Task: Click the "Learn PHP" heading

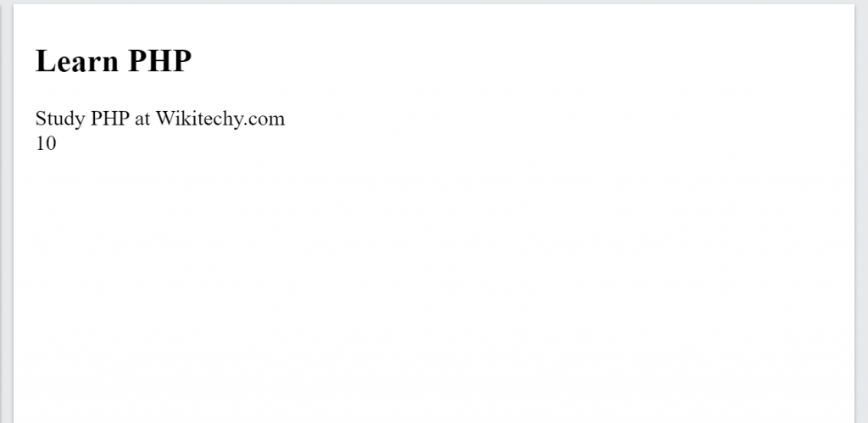Action: coord(114,61)
